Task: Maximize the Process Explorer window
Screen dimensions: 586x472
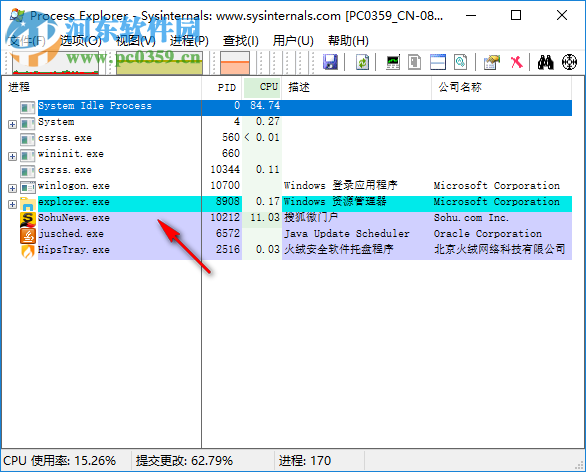Action: (516, 16)
